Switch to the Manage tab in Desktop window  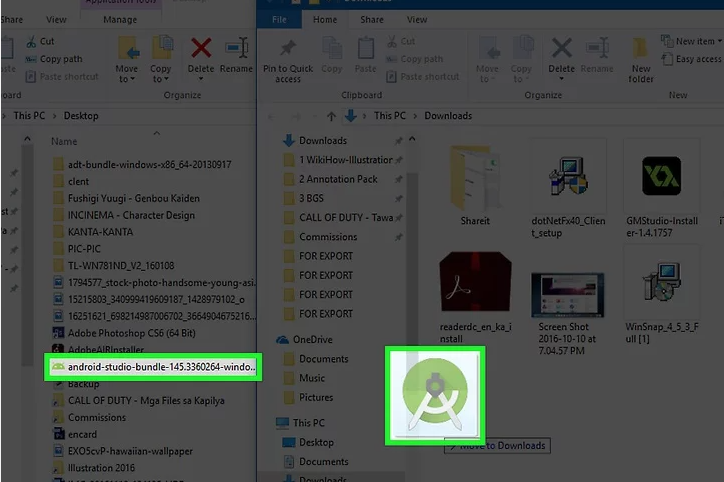[x=120, y=19]
